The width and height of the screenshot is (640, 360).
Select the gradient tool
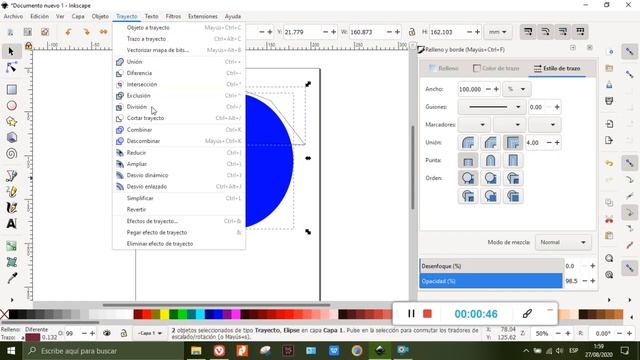[11, 246]
